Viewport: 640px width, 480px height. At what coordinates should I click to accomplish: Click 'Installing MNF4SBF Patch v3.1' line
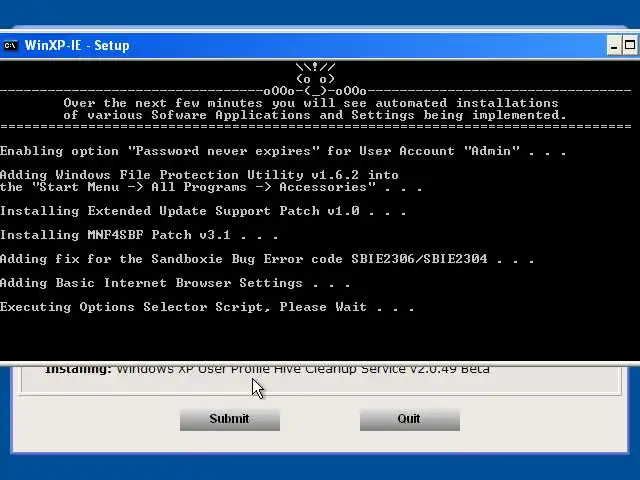point(139,235)
